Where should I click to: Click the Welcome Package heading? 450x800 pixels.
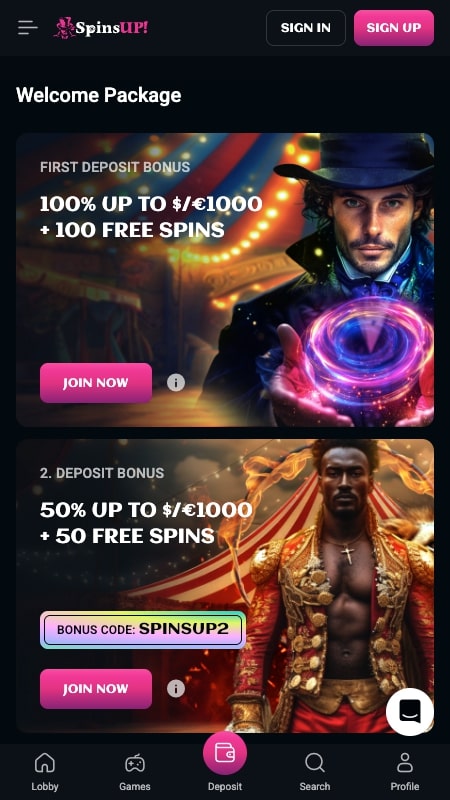pyautogui.click(x=98, y=95)
